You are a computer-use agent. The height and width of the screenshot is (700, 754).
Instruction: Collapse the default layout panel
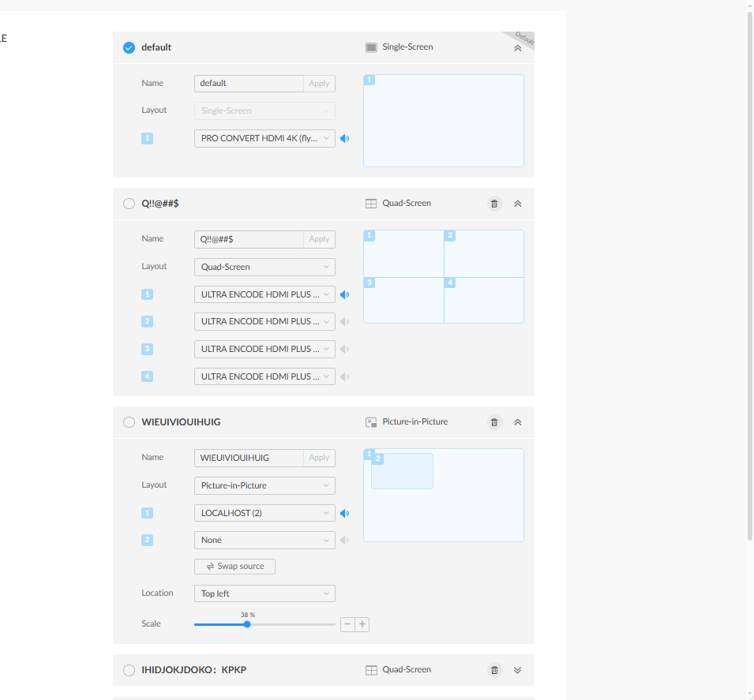pyautogui.click(x=518, y=48)
